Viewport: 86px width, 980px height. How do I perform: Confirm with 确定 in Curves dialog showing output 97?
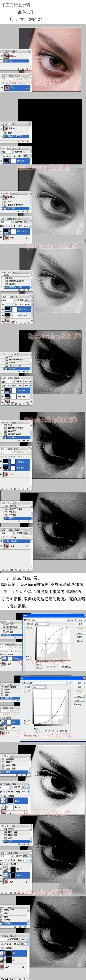click(x=80, y=683)
